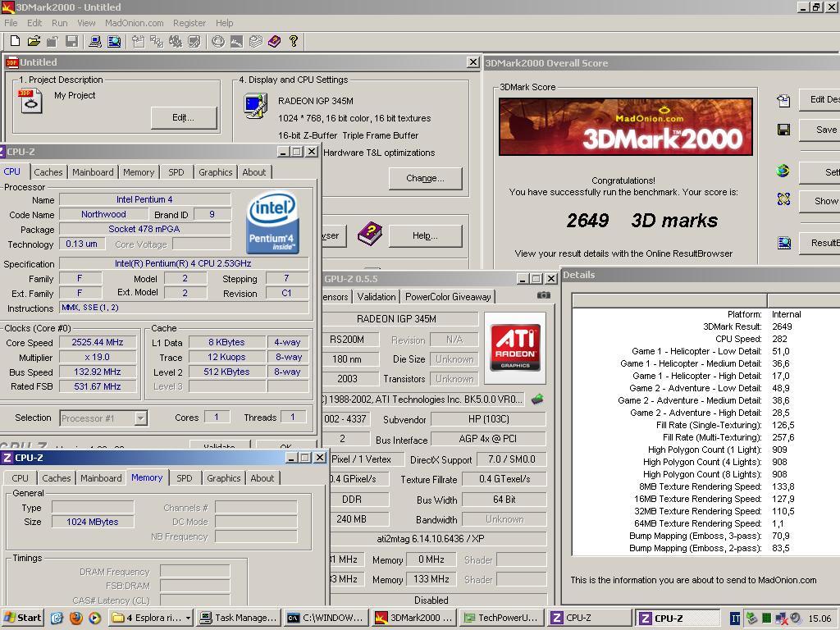Switch to Caches tab in upper CPU-Z window
Image resolution: width=840 pixels, height=630 pixels.
48,172
